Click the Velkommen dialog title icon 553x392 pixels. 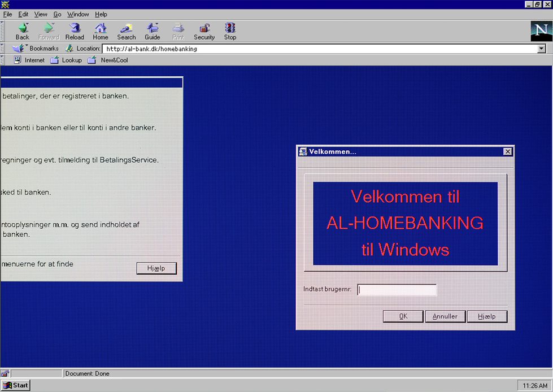pos(303,151)
